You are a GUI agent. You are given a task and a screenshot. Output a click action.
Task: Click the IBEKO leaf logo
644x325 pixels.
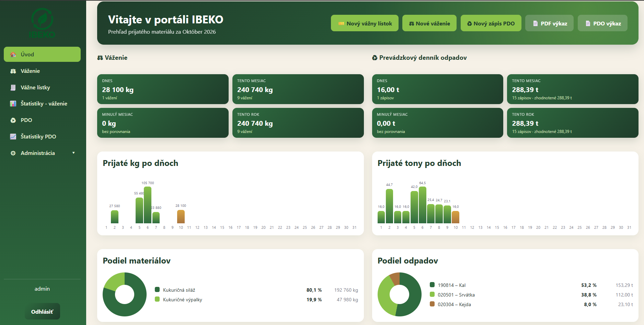point(42,23)
